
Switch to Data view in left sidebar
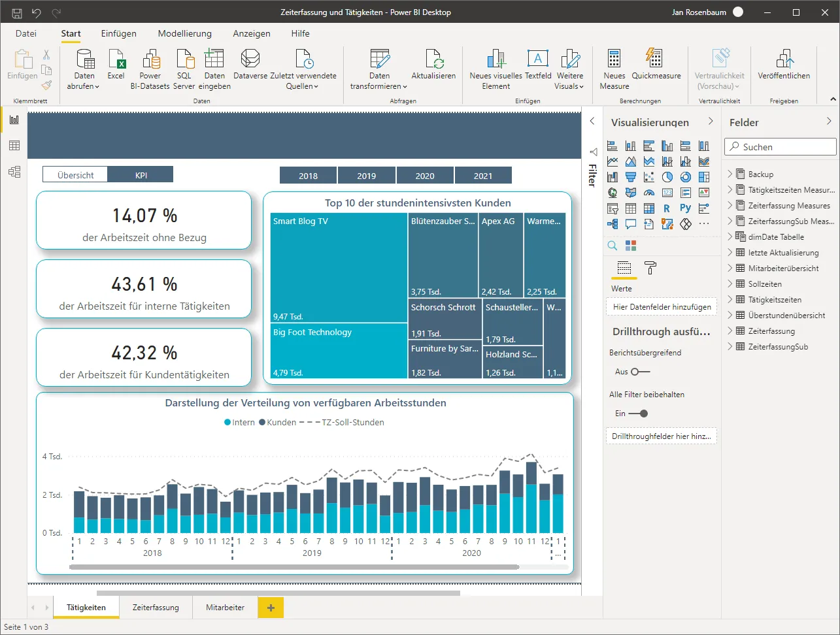(x=14, y=146)
